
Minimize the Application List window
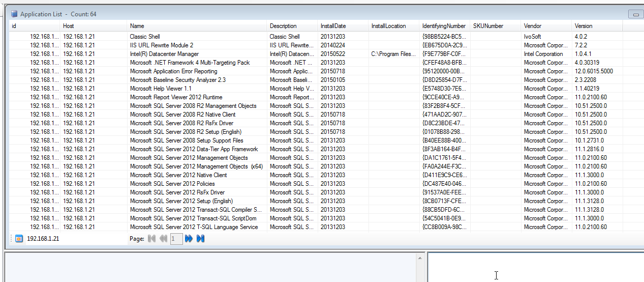635,15
